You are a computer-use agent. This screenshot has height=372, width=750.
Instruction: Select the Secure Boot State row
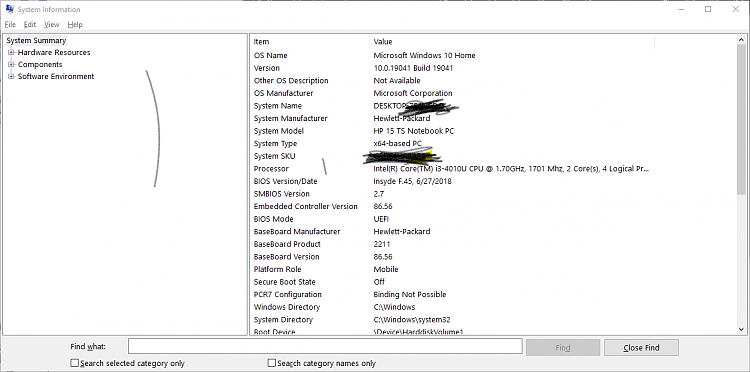tap(452, 282)
